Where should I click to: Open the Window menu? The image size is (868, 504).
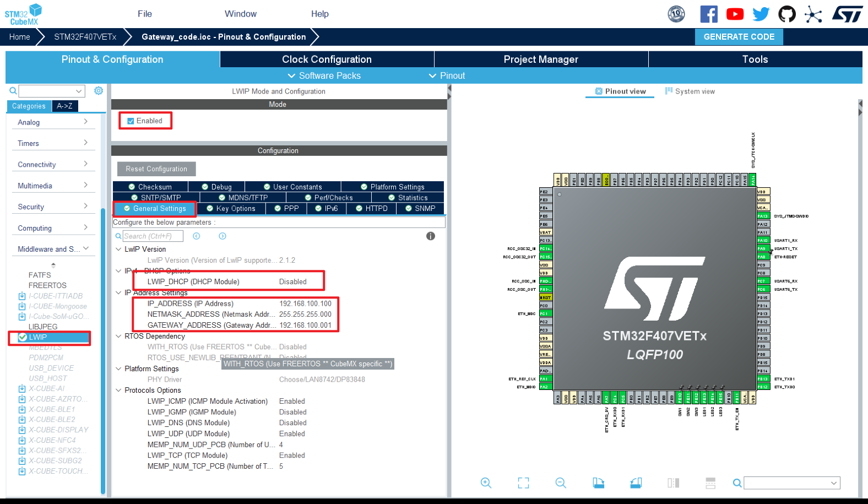pyautogui.click(x=241, y=14)
